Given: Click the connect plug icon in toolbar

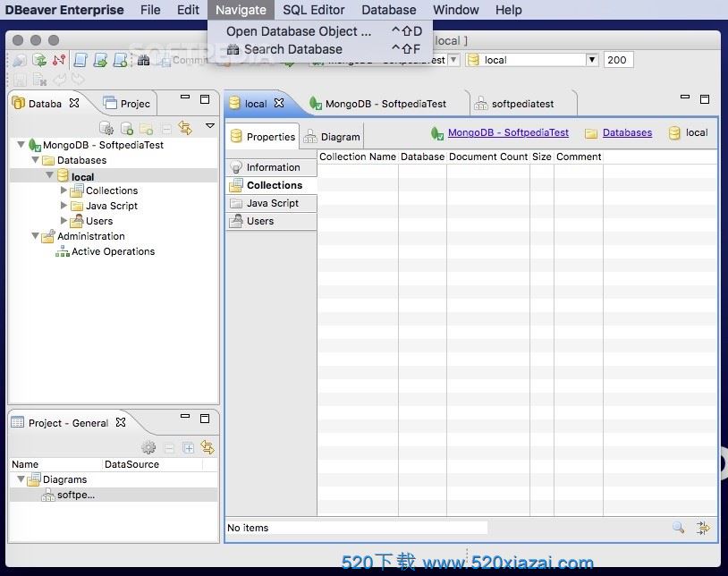Looking at the screenshot, I should click(20, 60).
